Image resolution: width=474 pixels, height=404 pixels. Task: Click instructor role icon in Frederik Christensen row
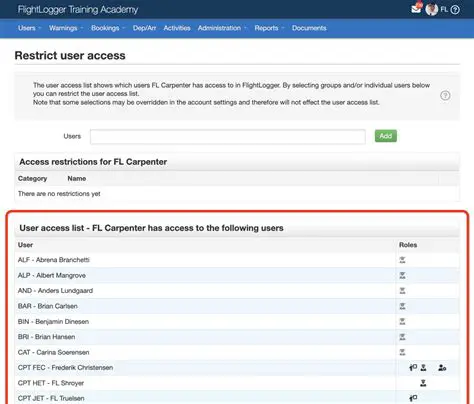coord(413,368)
